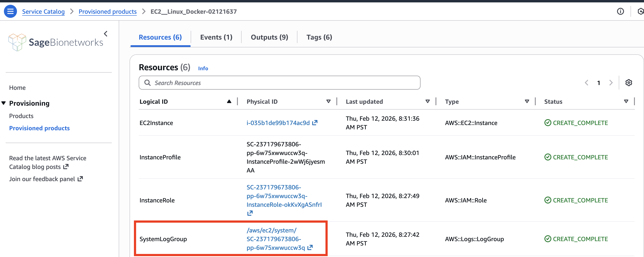Viewport: 644px width, 257px height.
Task: Sort the Last updated column
Action: coord(427,102)
